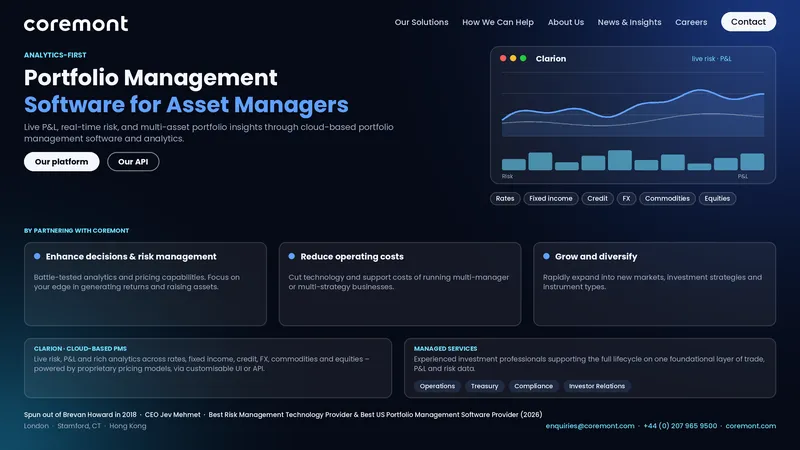Image resolution: width=800 pixels, height=450 pixels.
Task: Click Software for Asset Managers headline
Action: [186, 105]
